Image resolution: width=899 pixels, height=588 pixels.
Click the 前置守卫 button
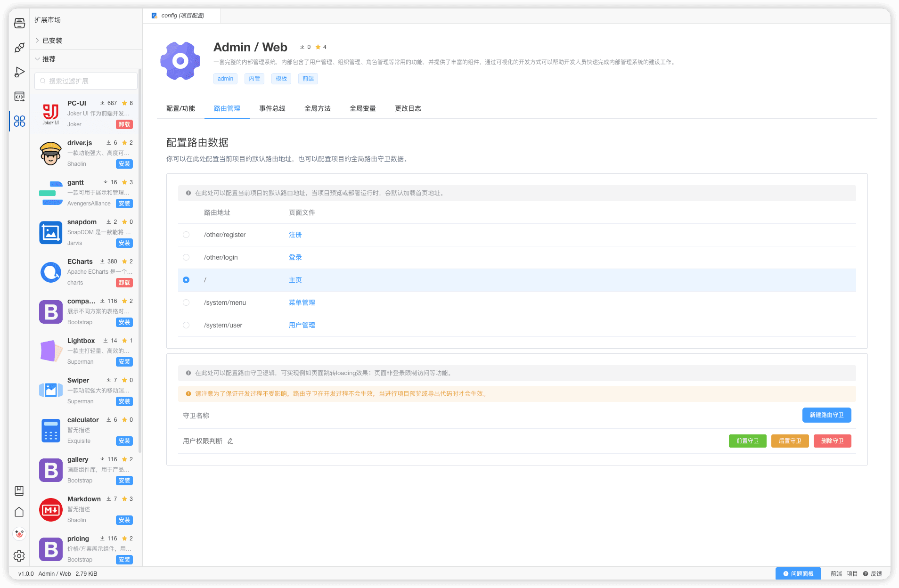coord(747,441)
